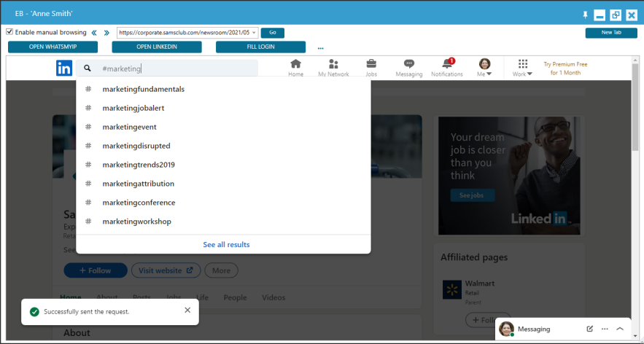This screenshot has height=344, width=644.
Task: Open the Notifications bell icon
Action: [x=447, y=64]
